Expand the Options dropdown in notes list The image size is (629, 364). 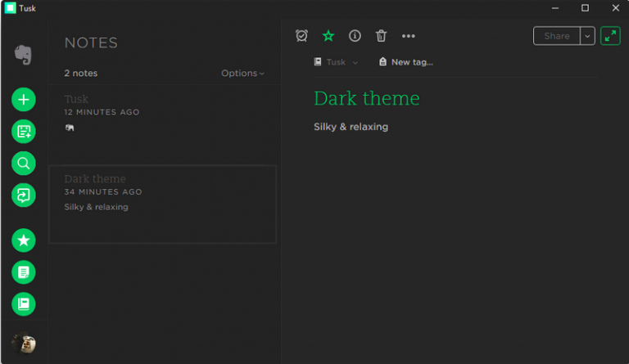tap(242, 74)
